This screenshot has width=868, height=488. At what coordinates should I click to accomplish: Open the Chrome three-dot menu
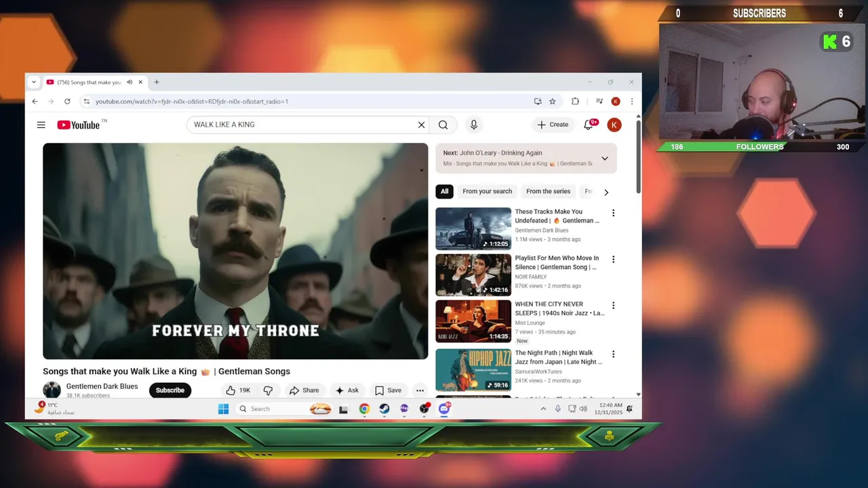631,102
